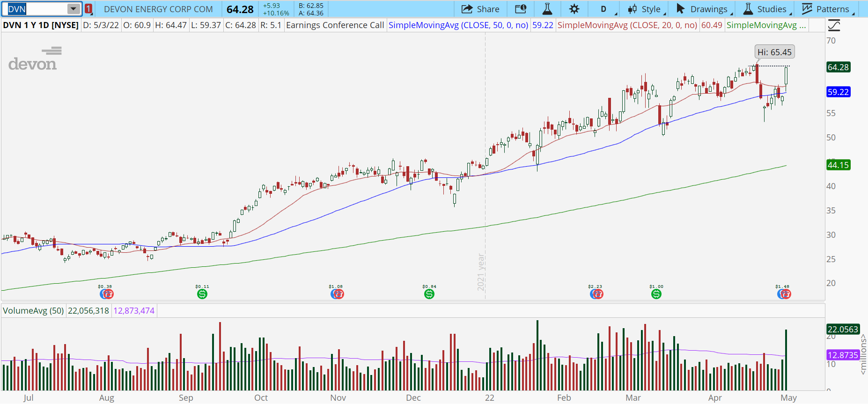Click the Jul label on the time axis
The width and height of the screenshot is (868, 404).
28,398
